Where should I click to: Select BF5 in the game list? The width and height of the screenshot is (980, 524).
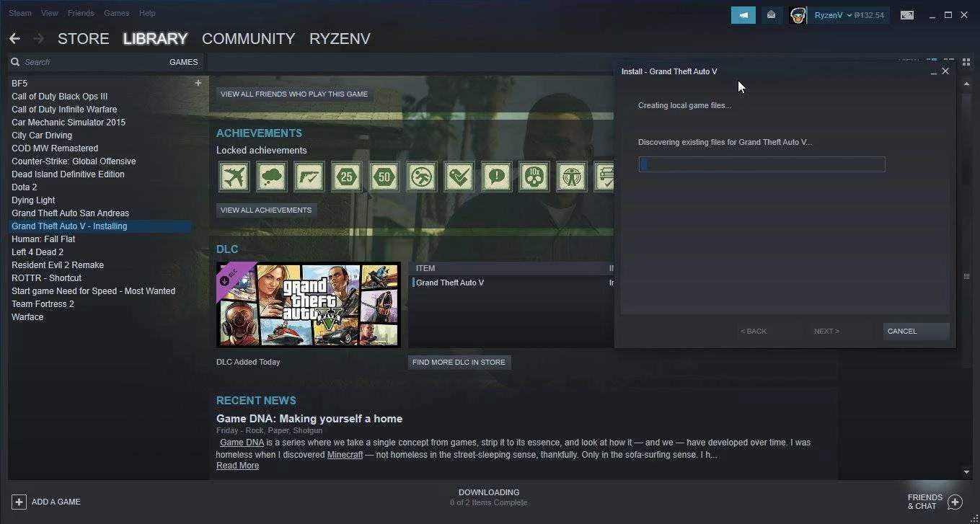[x=19, y=84]
